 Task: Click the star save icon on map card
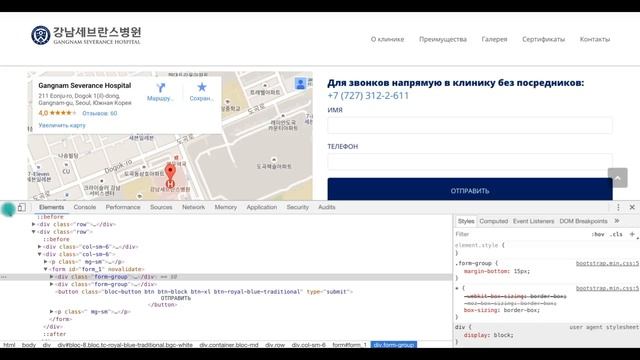[202, 87]
